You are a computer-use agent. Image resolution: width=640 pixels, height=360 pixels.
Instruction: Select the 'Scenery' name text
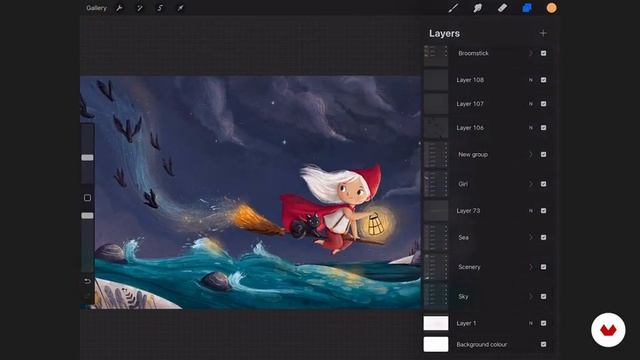coord(469,267)
